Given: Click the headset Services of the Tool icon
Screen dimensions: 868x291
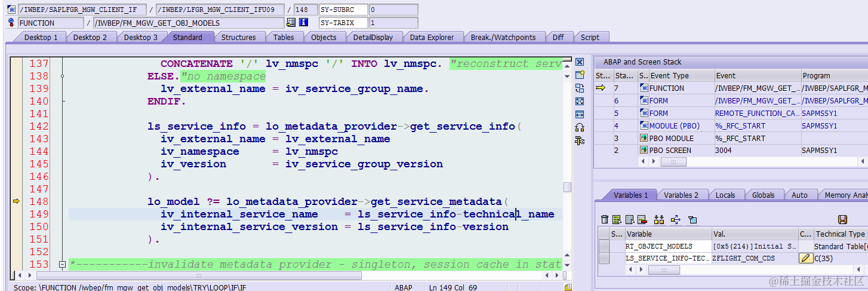Looking at the screenshot, I should pyautogui.click(x=579, y=127).
